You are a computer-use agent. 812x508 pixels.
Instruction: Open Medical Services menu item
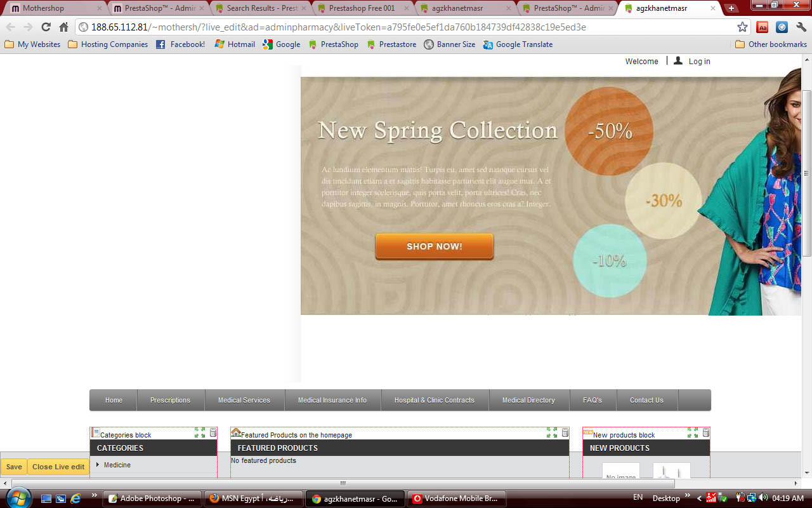tap(244, 400)
